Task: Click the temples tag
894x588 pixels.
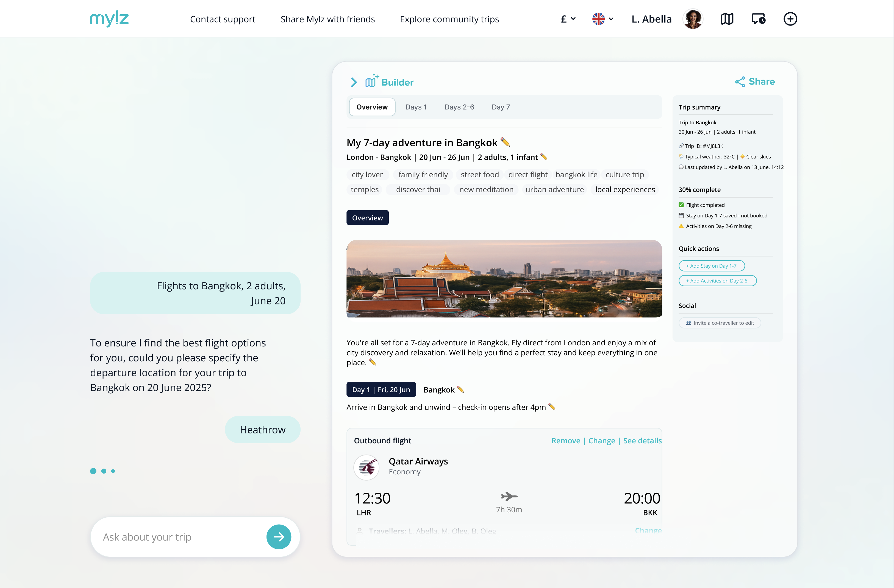Action: pos(364,189)
